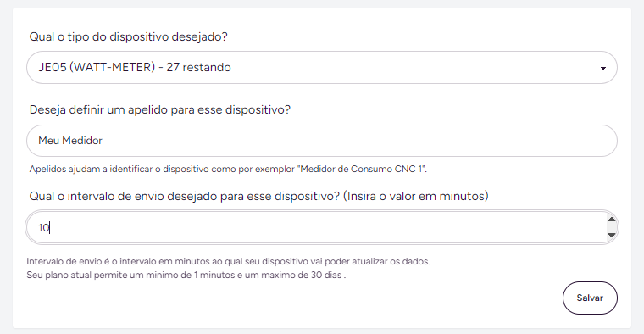Click the 'Medidor de Consumo CNC 1' example text
The width and height of the screenshot is (644, 334).
tap(362, 169)
